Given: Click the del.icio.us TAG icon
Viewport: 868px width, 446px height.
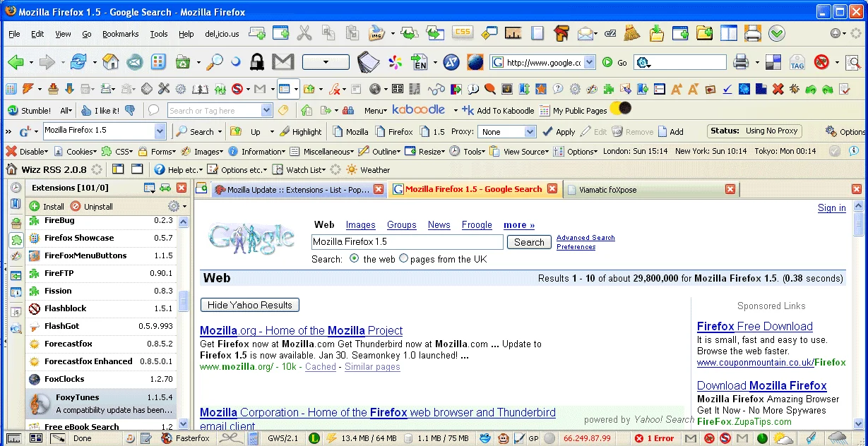Looking at the screenshot, I should pyautogui.click(x=797, y=62).
